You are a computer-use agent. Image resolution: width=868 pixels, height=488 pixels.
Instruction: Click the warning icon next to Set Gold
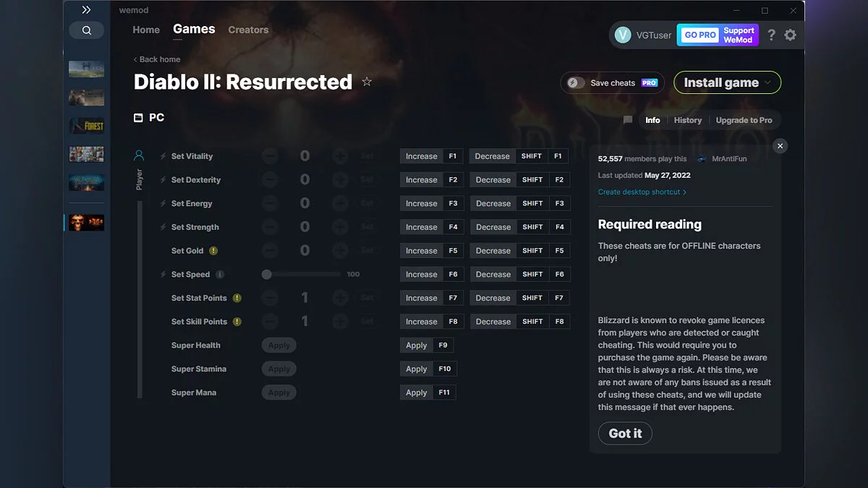[214, 250]
